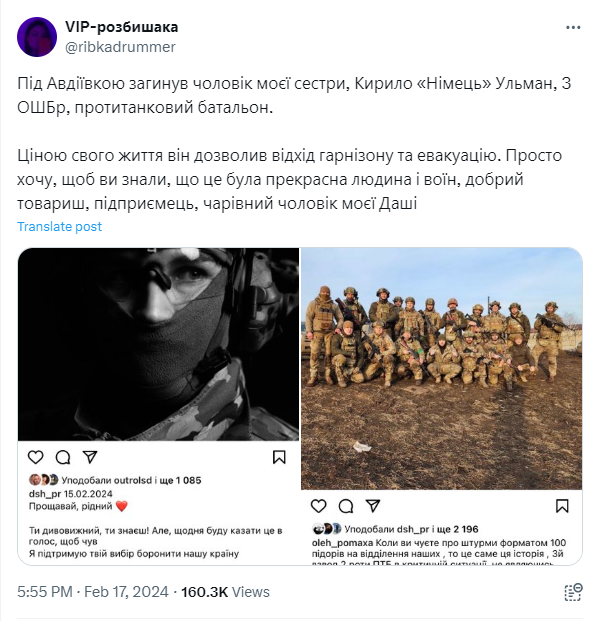Open comments on the oleh_pomaxa post
Screen dimensions: 598x621
346,506
